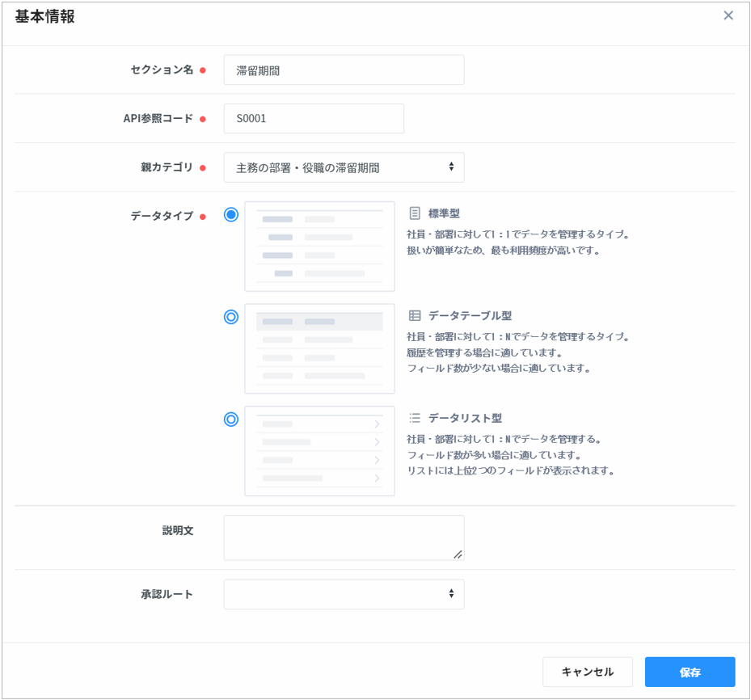Select the 標準型 radio button
Screen dimensions: 751x700
[x=231, y=215]
